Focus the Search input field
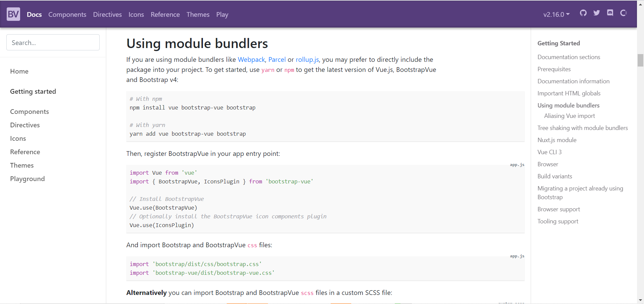 [x=53, y=42]
